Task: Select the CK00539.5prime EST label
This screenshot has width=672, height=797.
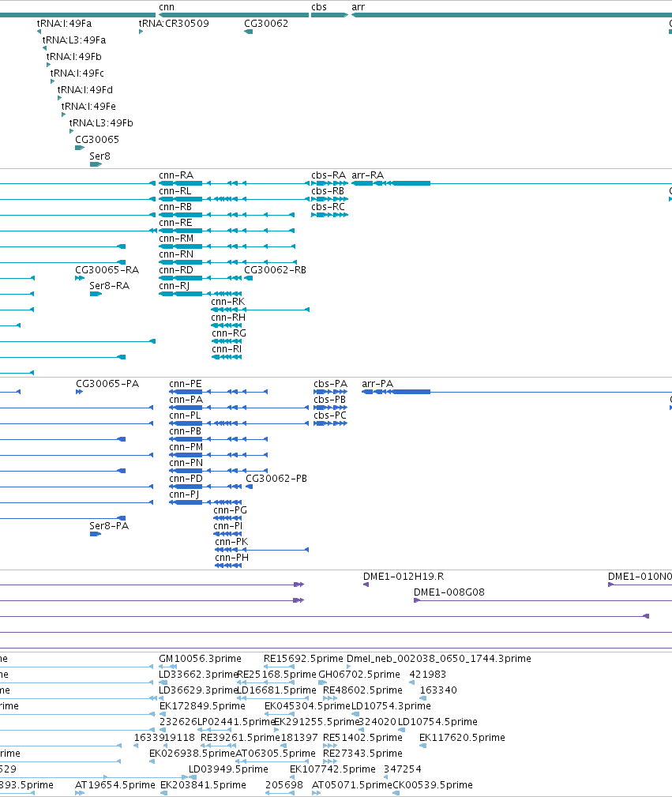Action: (432, 785)
